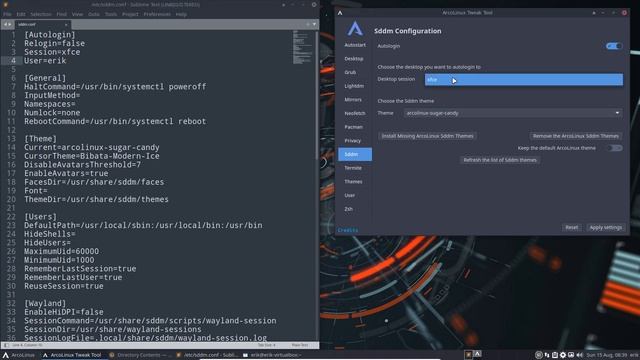This screenshot has width=640, height=360.
Task: Click the Tweak Tool title bar app icon
Action: [340, 13]
